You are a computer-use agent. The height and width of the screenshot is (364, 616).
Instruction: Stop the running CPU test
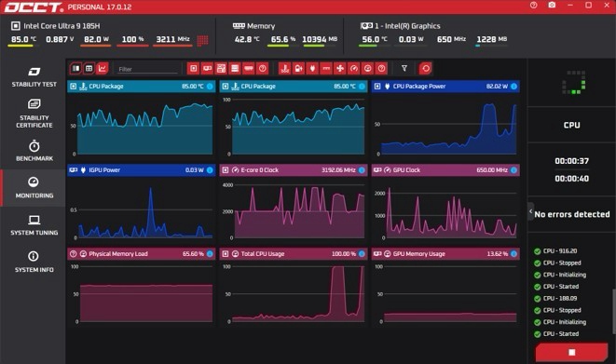click(571, 352)
